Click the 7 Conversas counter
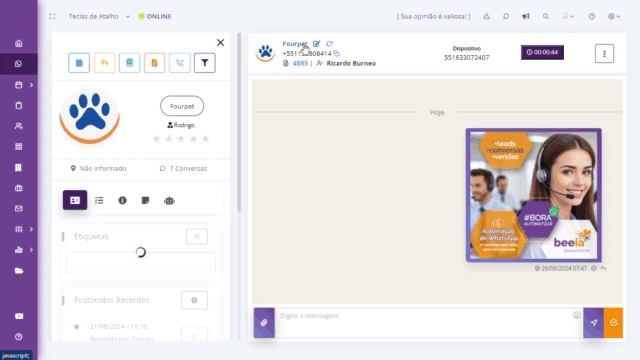 tap(183, 168)
